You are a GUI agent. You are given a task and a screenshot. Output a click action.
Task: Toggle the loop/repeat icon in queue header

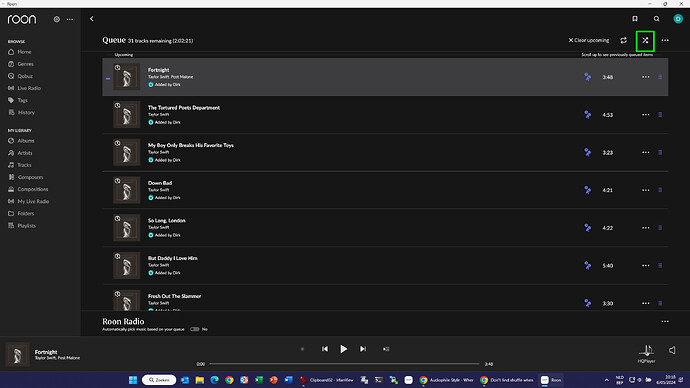click(624, 40)
